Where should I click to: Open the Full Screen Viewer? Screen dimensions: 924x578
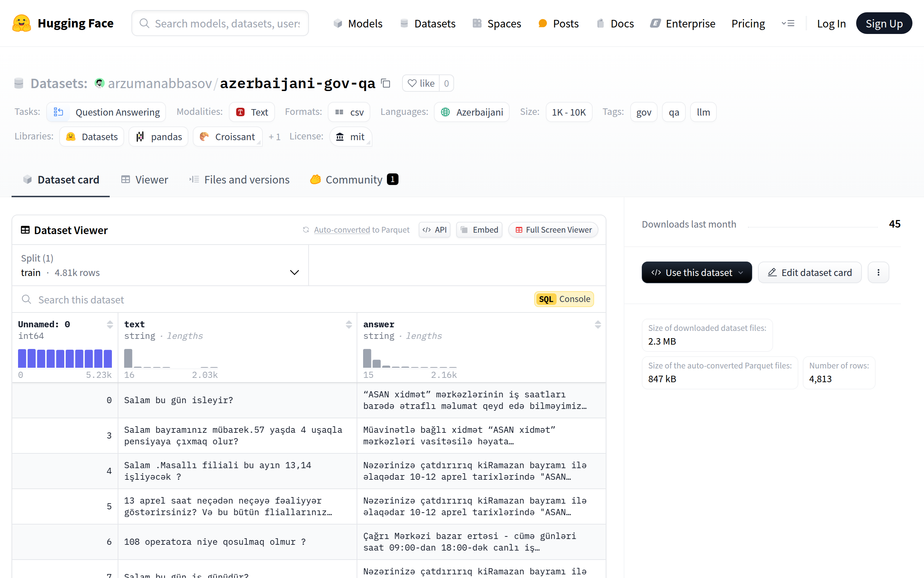pos(553,230)
